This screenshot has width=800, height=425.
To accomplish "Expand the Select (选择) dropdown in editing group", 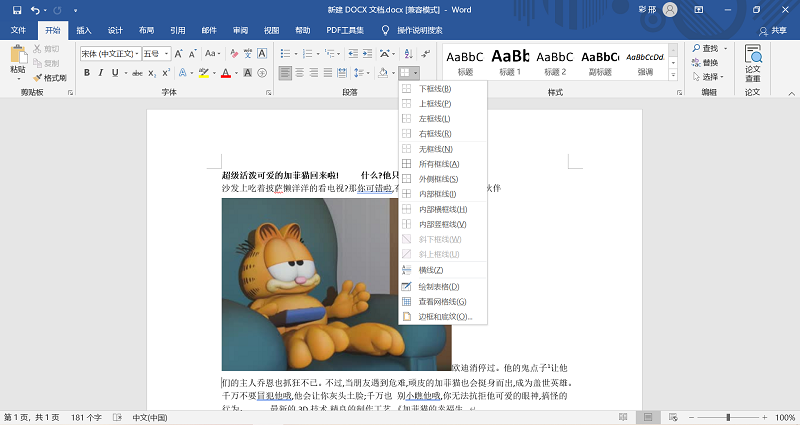I will tap(710, 77).
